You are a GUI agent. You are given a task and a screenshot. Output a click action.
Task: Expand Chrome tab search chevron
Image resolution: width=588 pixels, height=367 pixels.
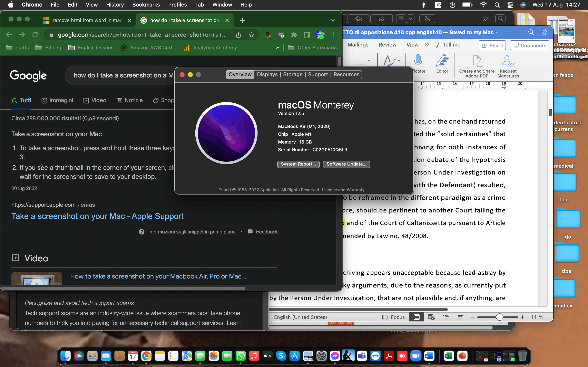tap(333, 20)
